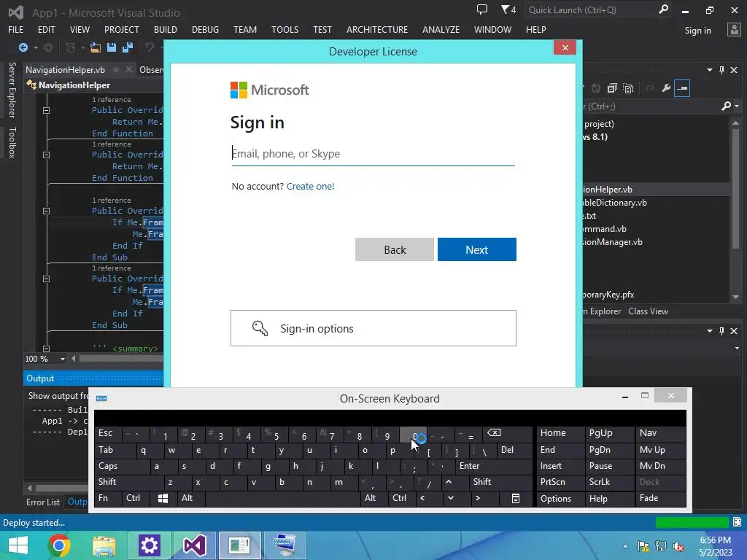Image resolution: width=747 pixels, height=560 pixels.
Task: Click the Save All icon
Action: [128, 47]
